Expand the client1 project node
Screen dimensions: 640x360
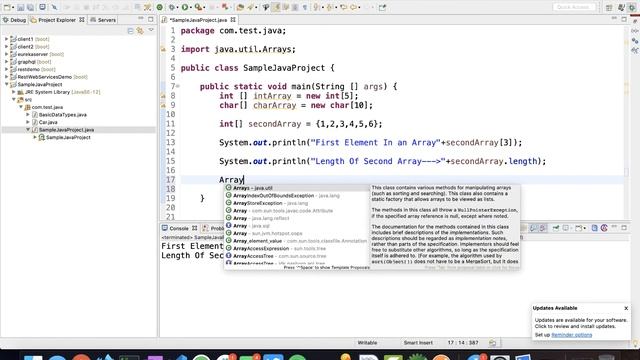(x=6, y=39)
